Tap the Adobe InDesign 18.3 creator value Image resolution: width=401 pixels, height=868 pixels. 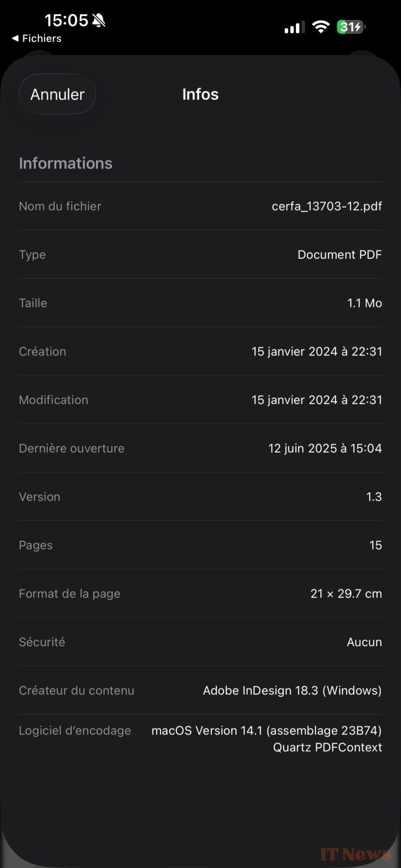[x=292, y=690]
